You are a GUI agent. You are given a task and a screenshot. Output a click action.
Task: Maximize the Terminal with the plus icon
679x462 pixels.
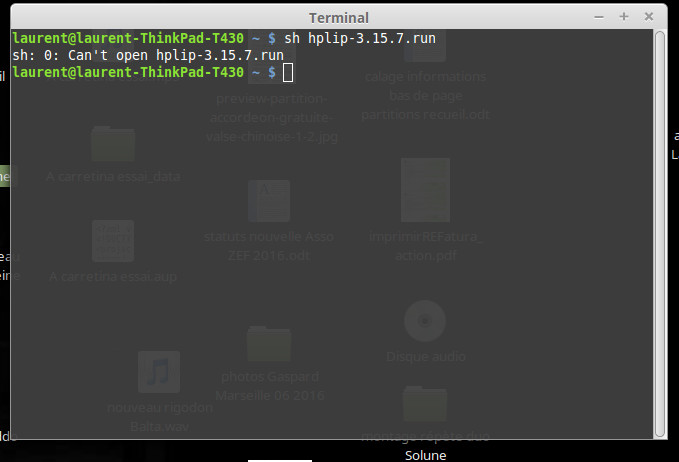pos(624,16)
